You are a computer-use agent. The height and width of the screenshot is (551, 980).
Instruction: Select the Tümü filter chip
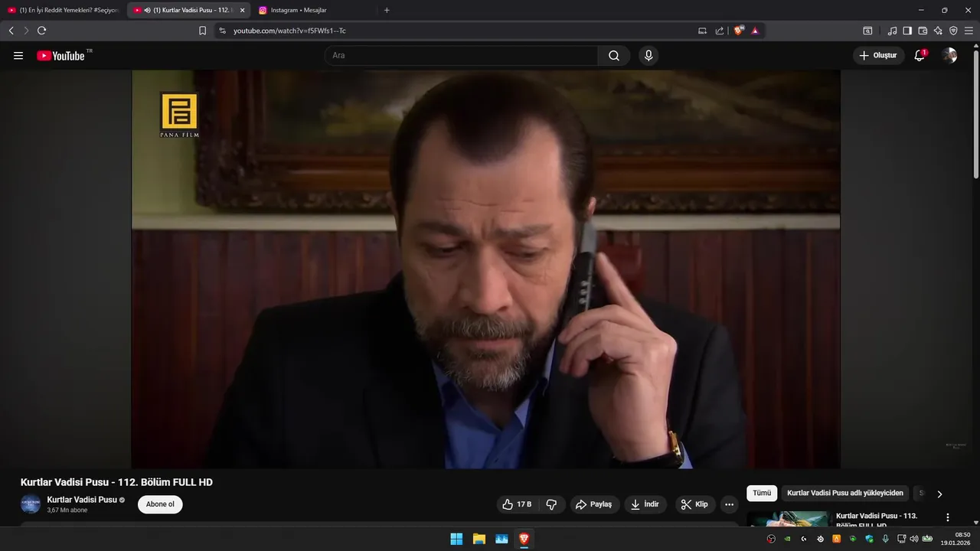pyautogui.click(x=762, y=494)
